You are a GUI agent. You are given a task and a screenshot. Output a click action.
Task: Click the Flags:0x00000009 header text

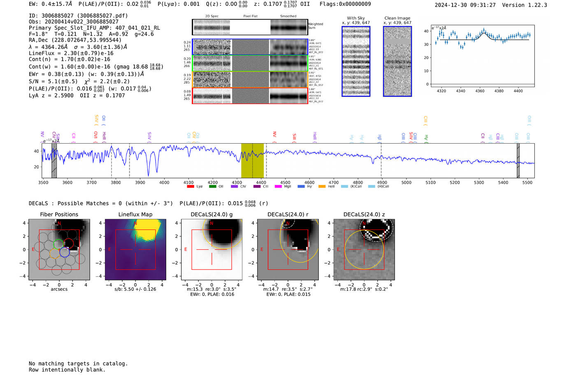tap(345, 4)
